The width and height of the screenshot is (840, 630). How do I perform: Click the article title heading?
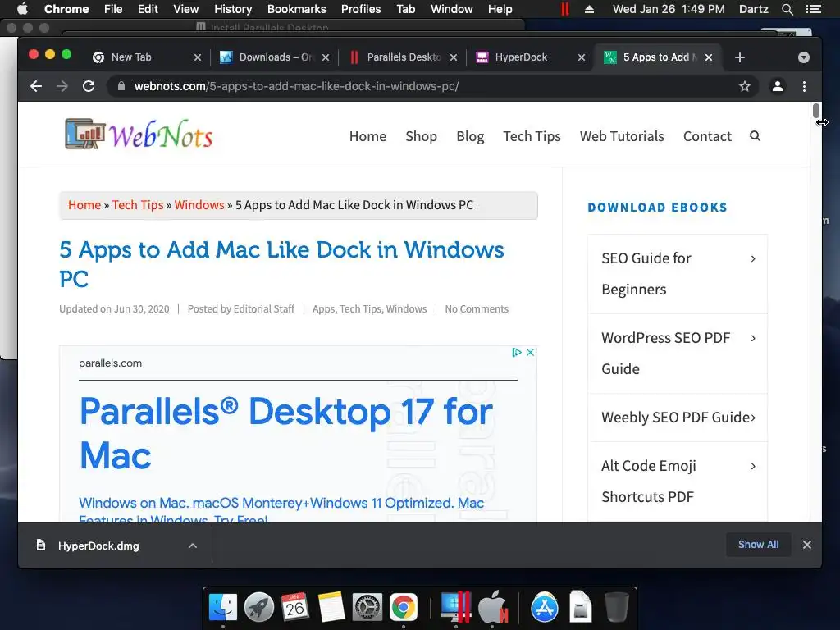click(x=281, y=264)
